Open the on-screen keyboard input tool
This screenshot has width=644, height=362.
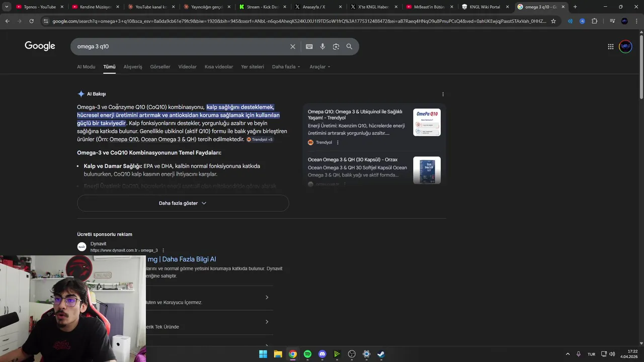click(x=309, y=46)
